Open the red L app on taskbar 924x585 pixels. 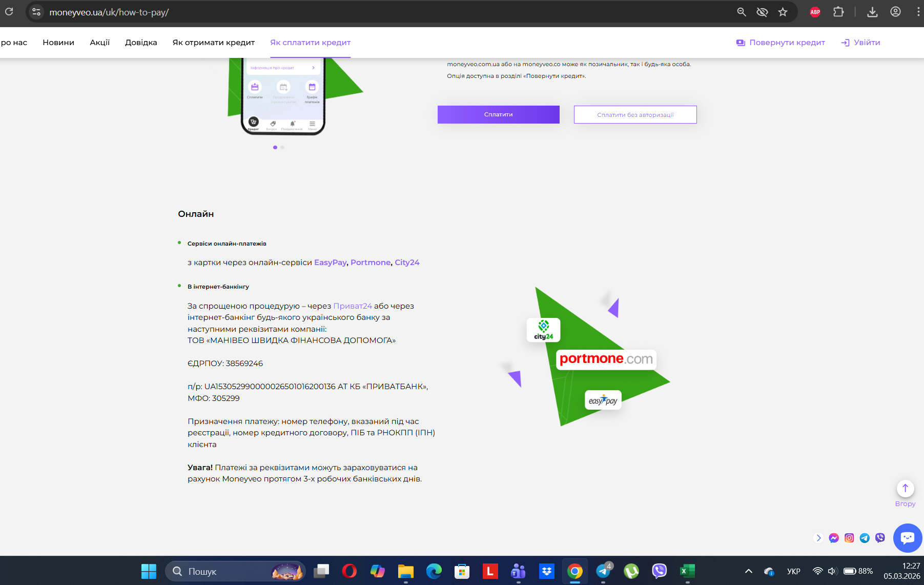(490, 571)
